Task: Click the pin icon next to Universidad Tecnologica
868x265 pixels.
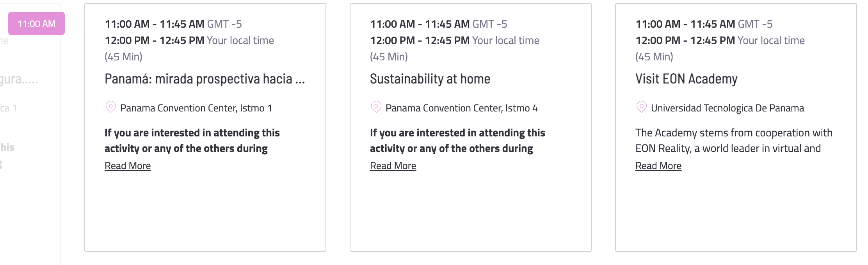Action: [x=642, y=107]
